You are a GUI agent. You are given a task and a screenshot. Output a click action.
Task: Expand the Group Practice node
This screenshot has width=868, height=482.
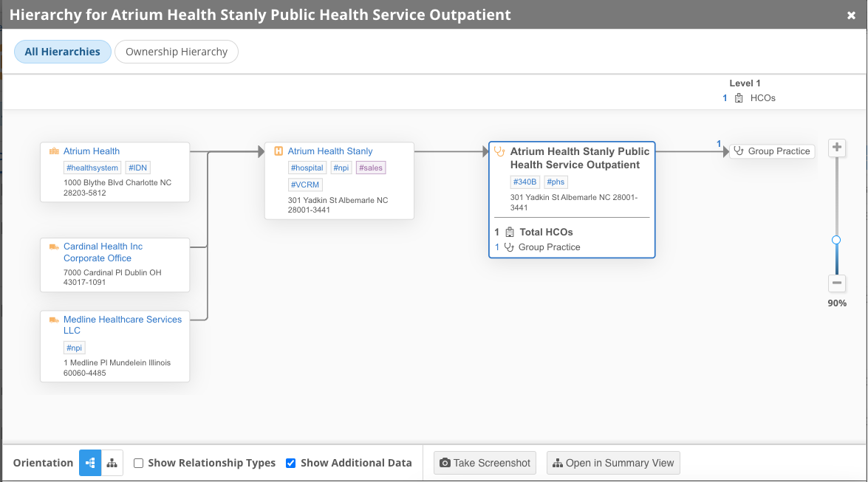coord(772,151)
